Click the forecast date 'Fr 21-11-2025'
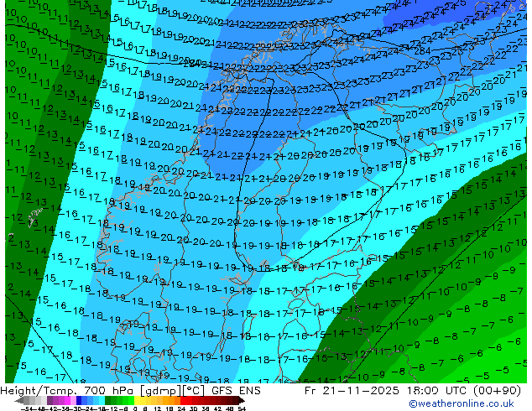The width and height of the screenshot is (532, 411). tap(352, 391)
